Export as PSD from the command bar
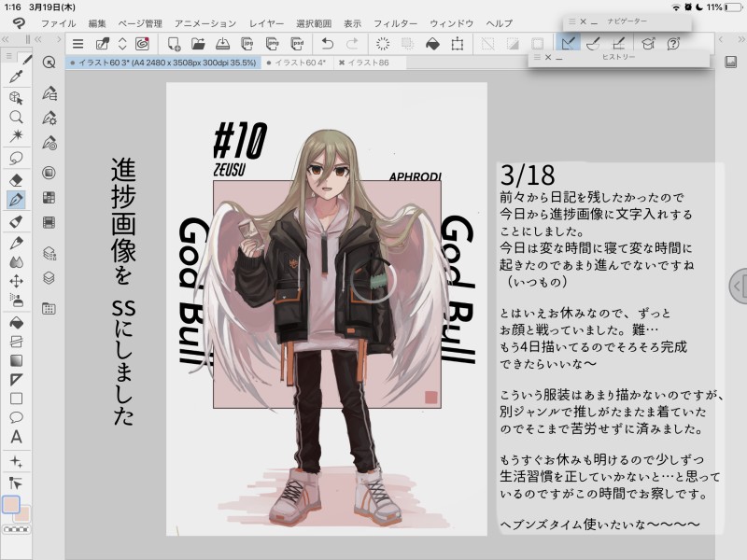This screenshot has width=747, height=560. coord(297,44)
